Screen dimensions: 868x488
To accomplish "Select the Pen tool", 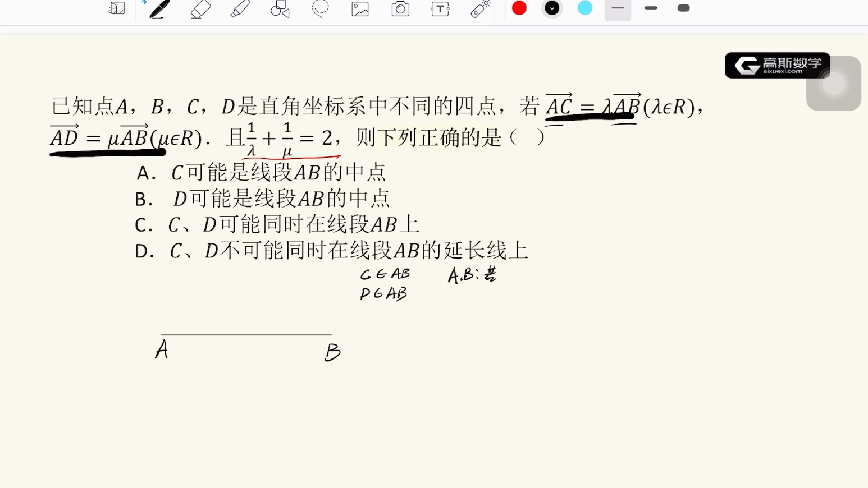I will click(159, 9).
